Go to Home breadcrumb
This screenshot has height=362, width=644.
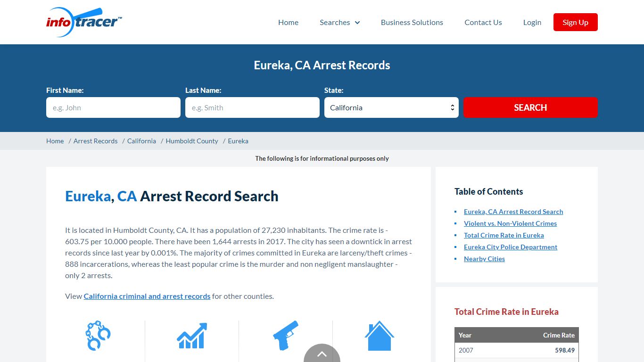point(55,141)
